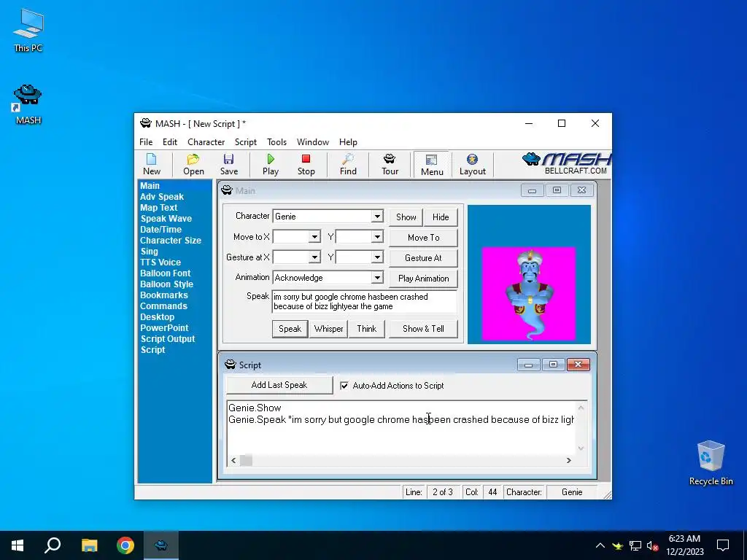The width and height of the screenshot is (747, 560).
Task: Click the Play Animation button
Action: pyautogui.click(x=424, y=279)
